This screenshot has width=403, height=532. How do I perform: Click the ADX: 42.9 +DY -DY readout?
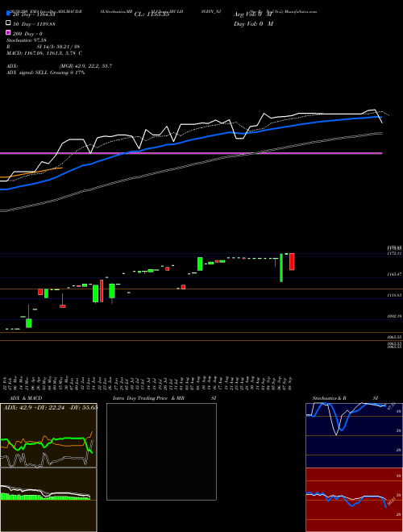coord(50,407)
